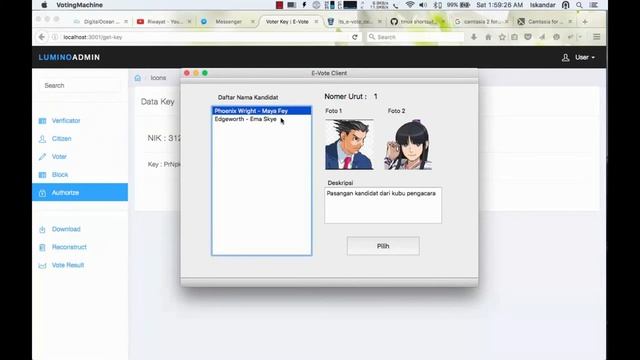Click Iskandar user name in menu bar
The image size is (640, 360).
[542, 5]
